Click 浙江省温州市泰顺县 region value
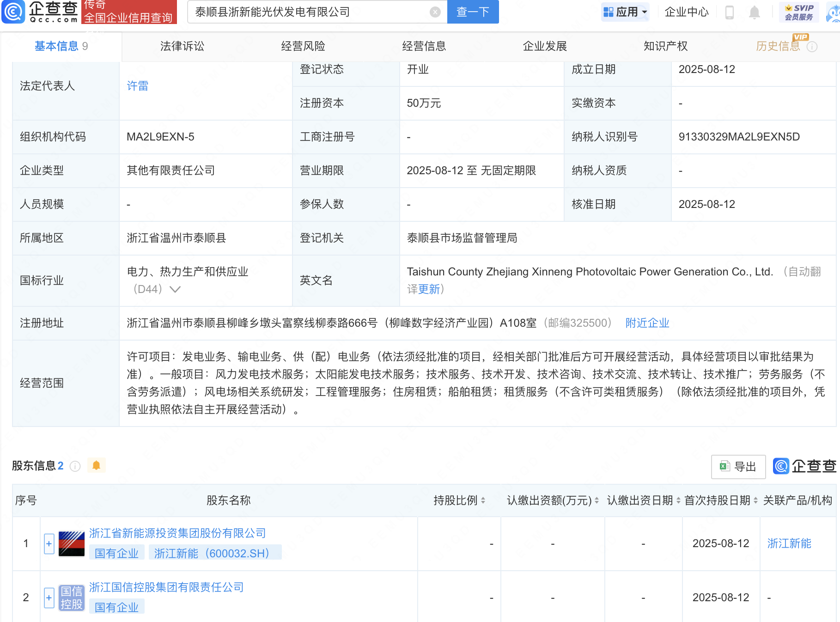840x622 pixels. pos(177,238)
